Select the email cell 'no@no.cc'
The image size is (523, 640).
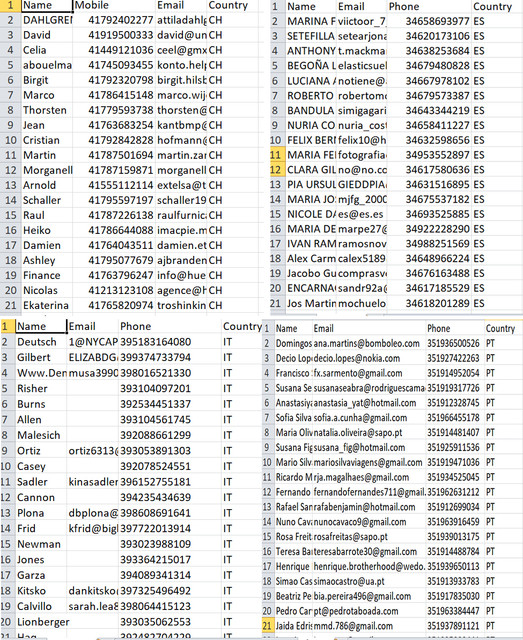coord(362,170)
